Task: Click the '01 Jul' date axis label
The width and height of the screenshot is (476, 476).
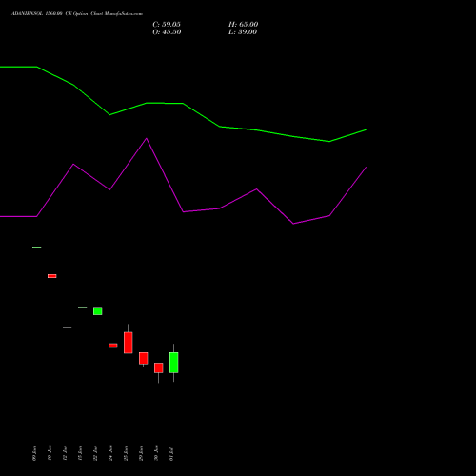Action: 171,454
